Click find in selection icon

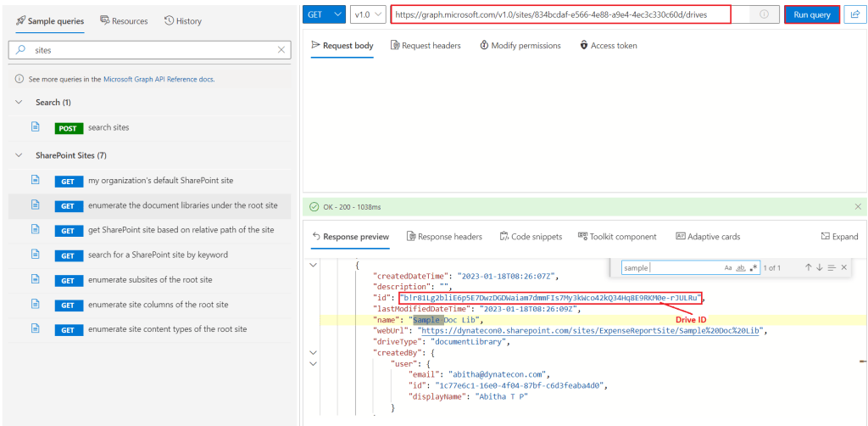click(x=832, y=267)
